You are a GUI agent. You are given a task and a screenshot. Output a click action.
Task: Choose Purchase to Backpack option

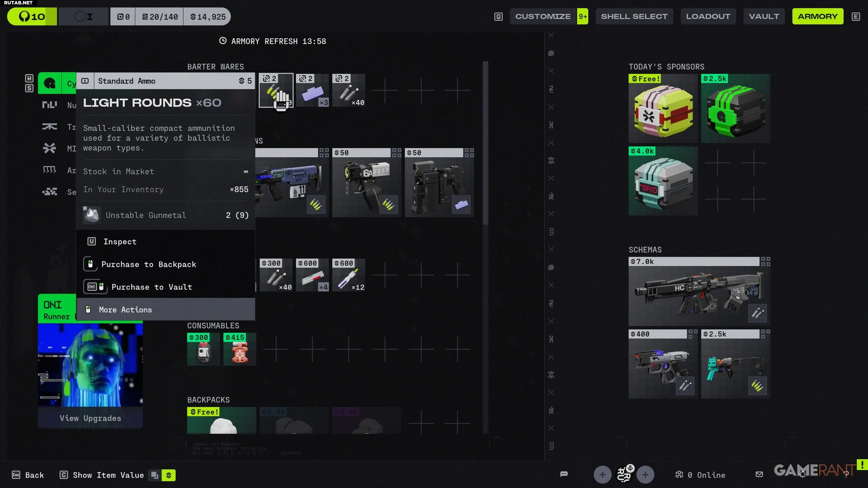pyautogui.click(x=149, y=264)
